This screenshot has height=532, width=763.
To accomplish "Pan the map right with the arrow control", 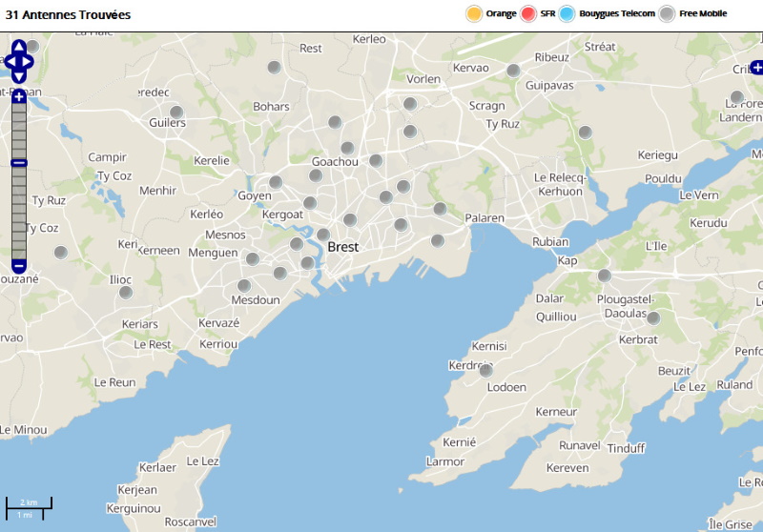I will click(29, 62).
